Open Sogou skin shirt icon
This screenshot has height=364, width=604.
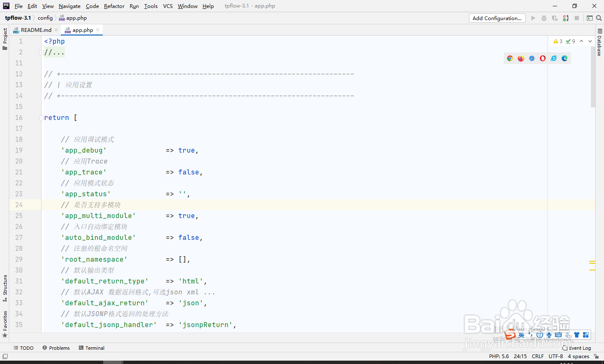577,335
